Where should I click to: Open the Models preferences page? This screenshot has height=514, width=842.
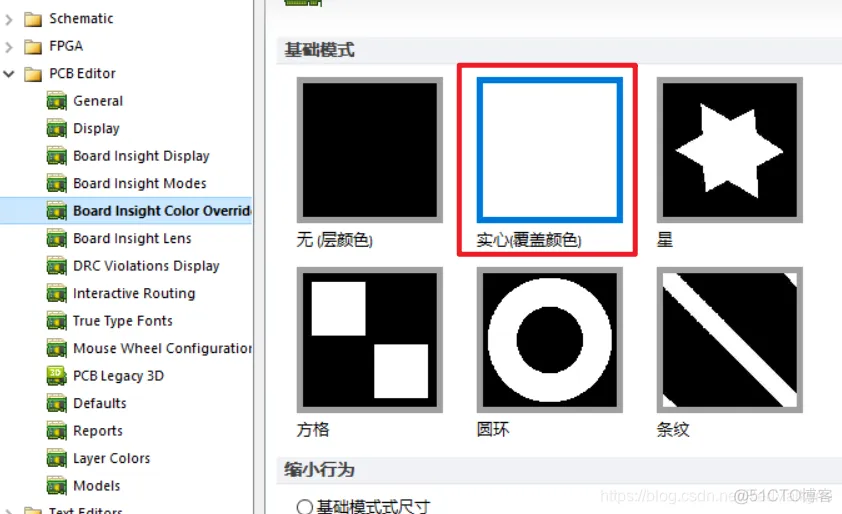click(x=97, y=486)
